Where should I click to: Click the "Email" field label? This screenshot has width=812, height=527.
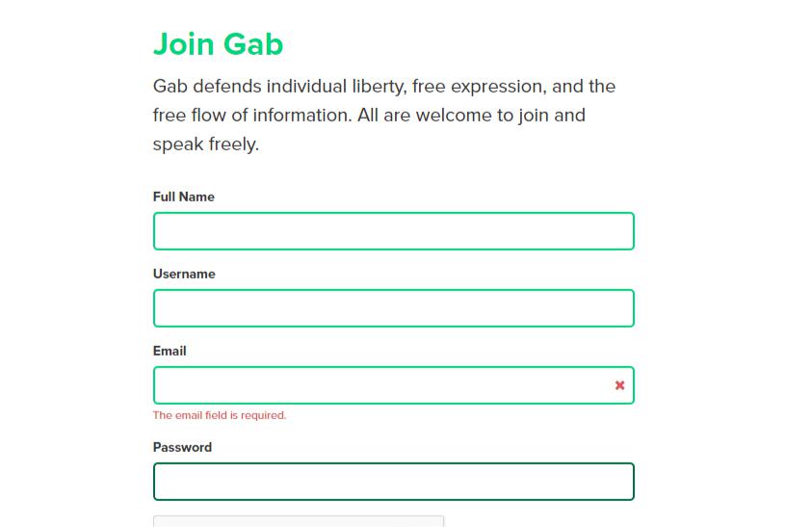pos(170,351)
